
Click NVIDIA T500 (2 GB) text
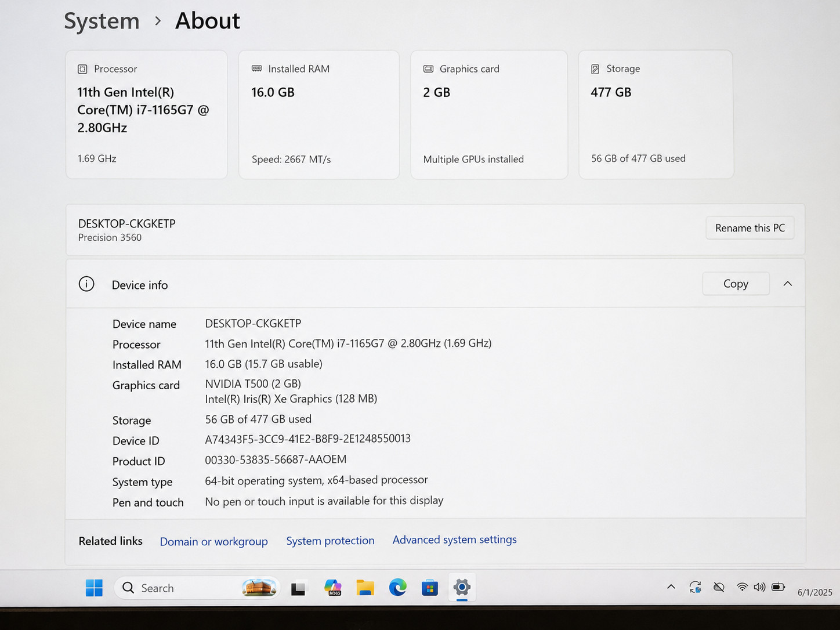pyautogui.click(x=253, y=384)
